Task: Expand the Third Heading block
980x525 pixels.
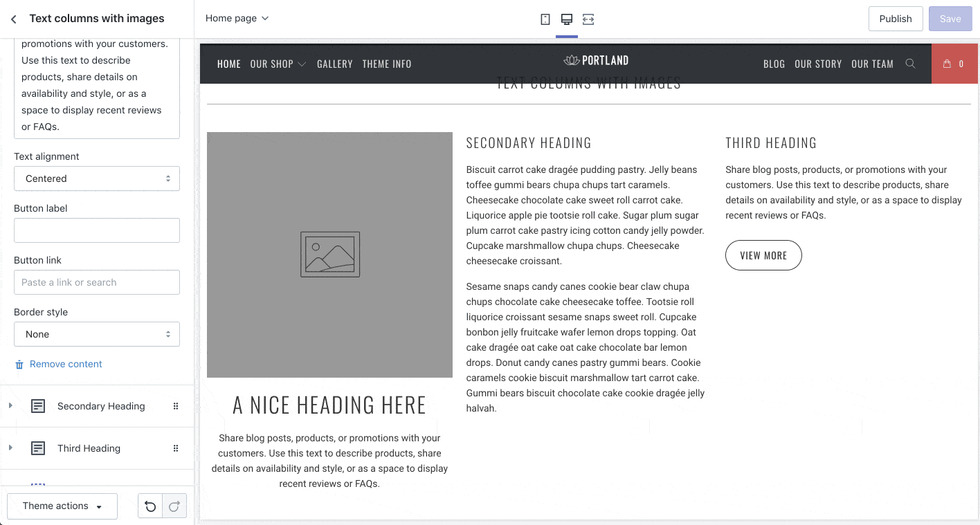Action: coord(10,448)
